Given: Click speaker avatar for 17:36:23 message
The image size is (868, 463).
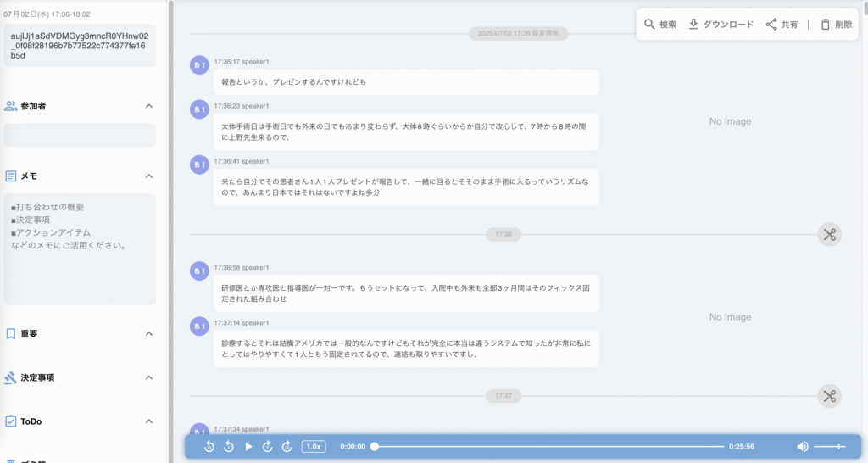Looking at the screenshot, I should pyautogui.click(x=199, y=109).
